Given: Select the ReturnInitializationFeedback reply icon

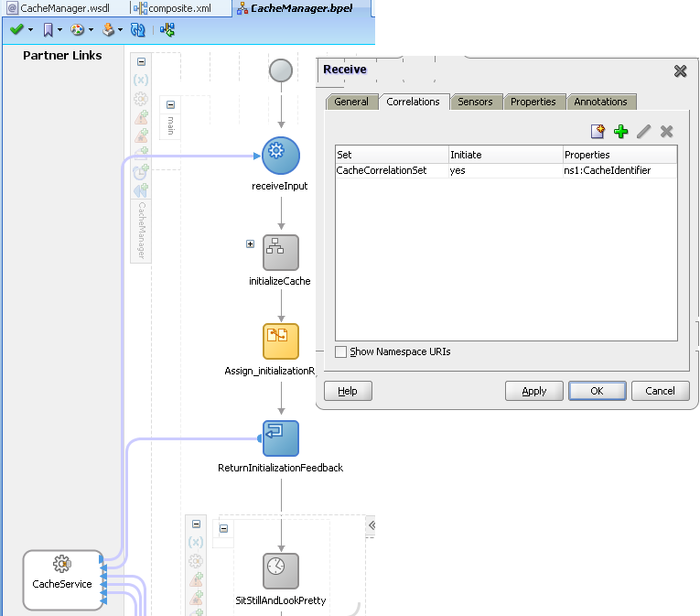Looking at the screenshot, I should point(281,438).
